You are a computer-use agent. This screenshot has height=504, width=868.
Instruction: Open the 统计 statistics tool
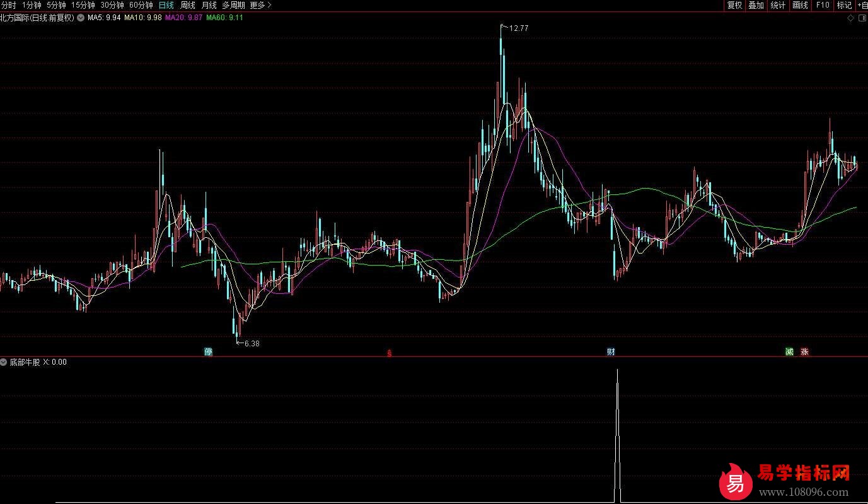coord(778,5)
